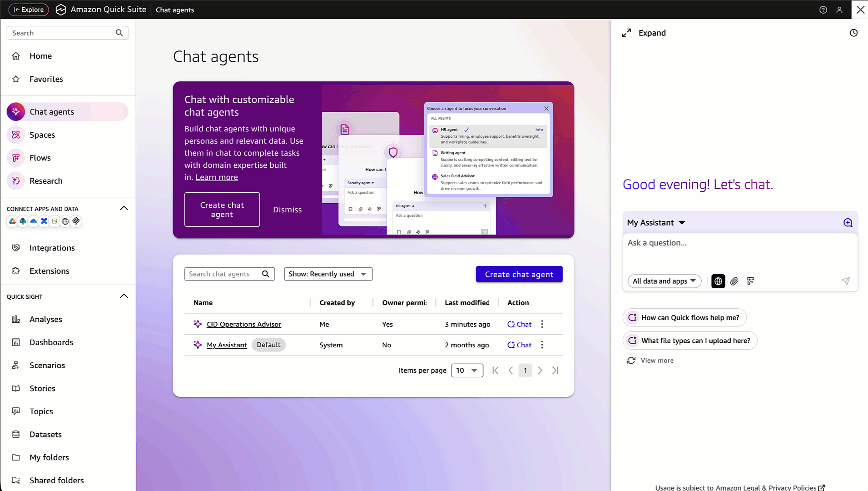This screenshot has width=868, height=491.
Task: Click the blue Create chat agent button
Action: (519, 274)
